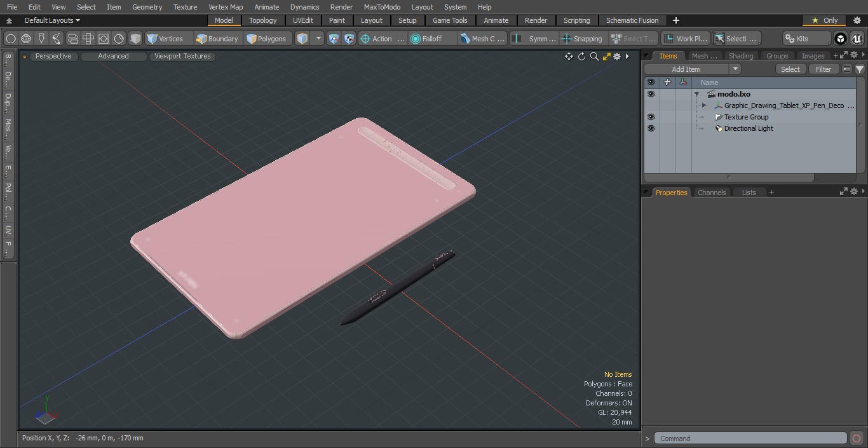Screen dimensions: 868x448
Task: Open the MaxToModo menu
Action: coord(382,7)
